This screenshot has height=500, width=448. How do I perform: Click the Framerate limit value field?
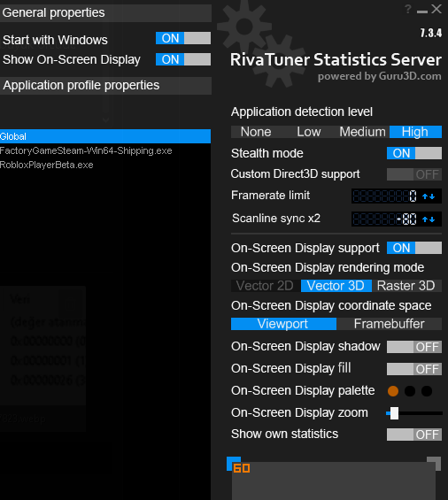point(385,196)
